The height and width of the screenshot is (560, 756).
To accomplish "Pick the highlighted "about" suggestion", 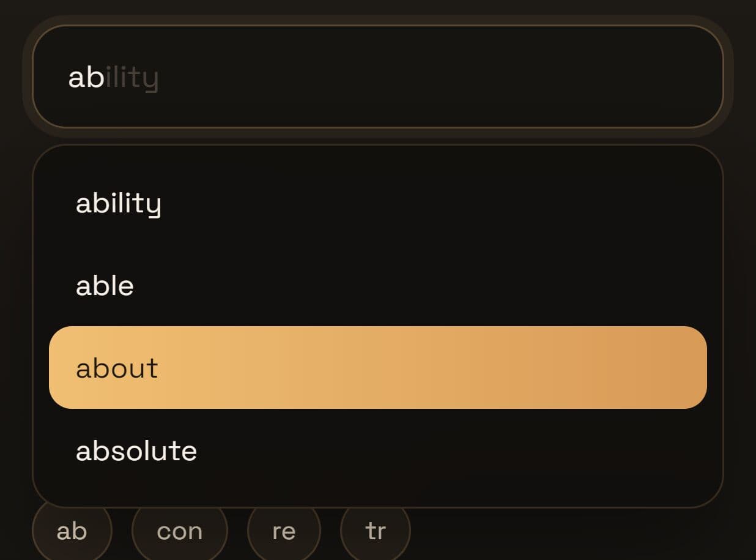I will click(377, 368).
